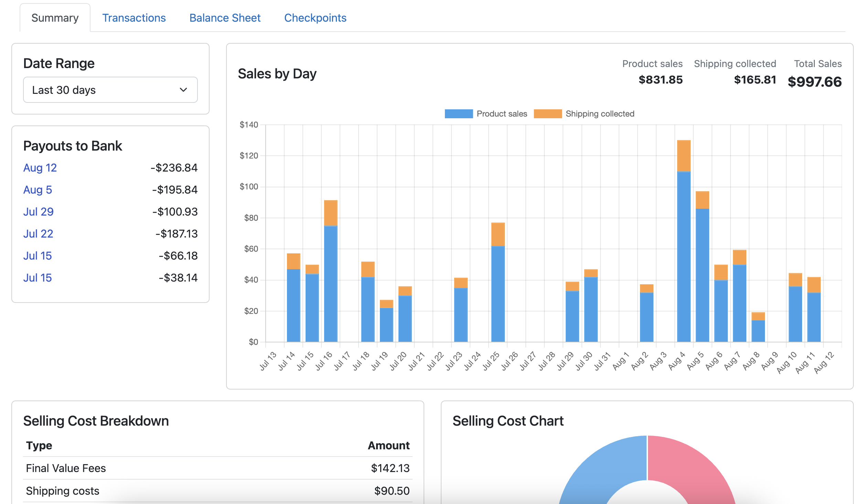The height and width of the screenshot is (504, 863).
Task: Open the Last 30 days date range dropdown
Action: coord(110,90)
